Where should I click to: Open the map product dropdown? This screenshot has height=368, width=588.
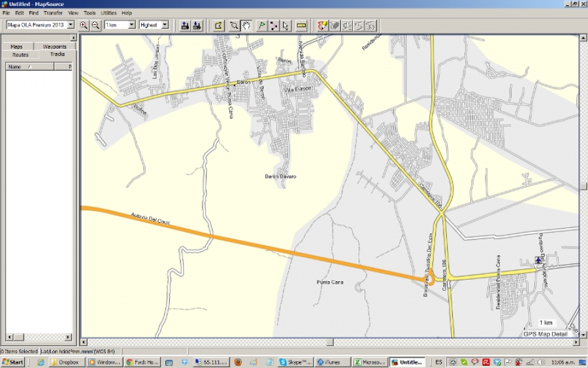point(71,25)
